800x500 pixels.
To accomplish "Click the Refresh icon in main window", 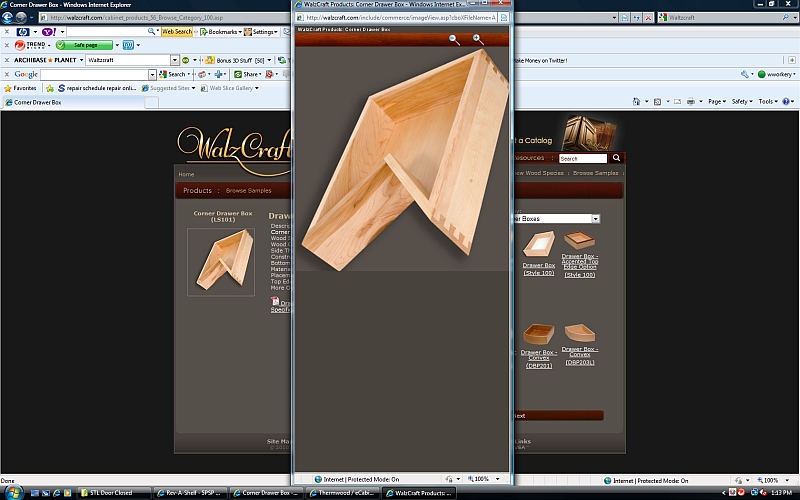I will (x=637, y=17).
